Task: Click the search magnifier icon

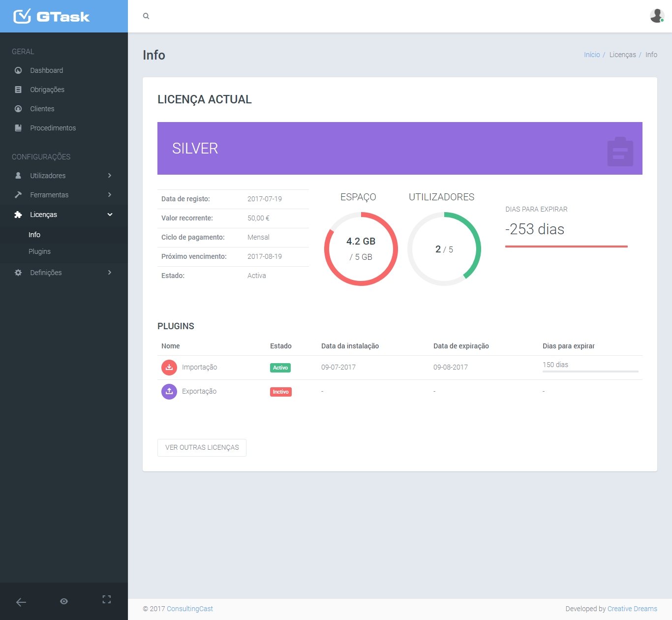Action: click(146, 16)
